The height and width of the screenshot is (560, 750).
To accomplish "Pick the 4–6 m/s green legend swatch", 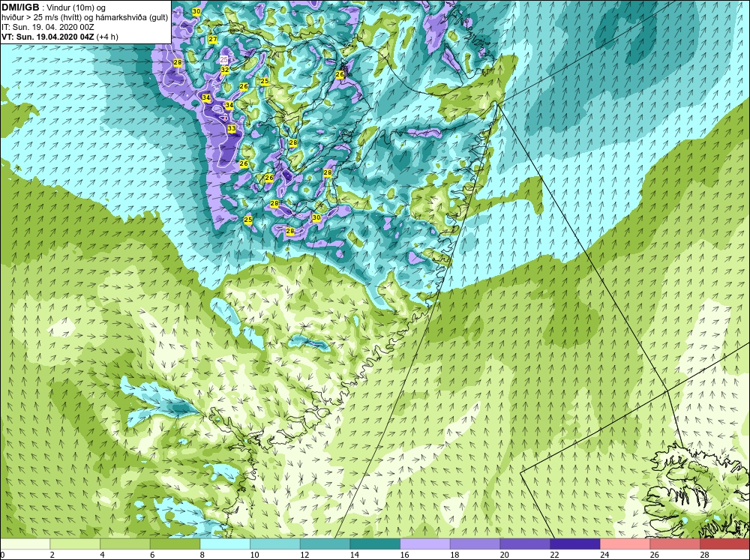I will pos(124,544).
